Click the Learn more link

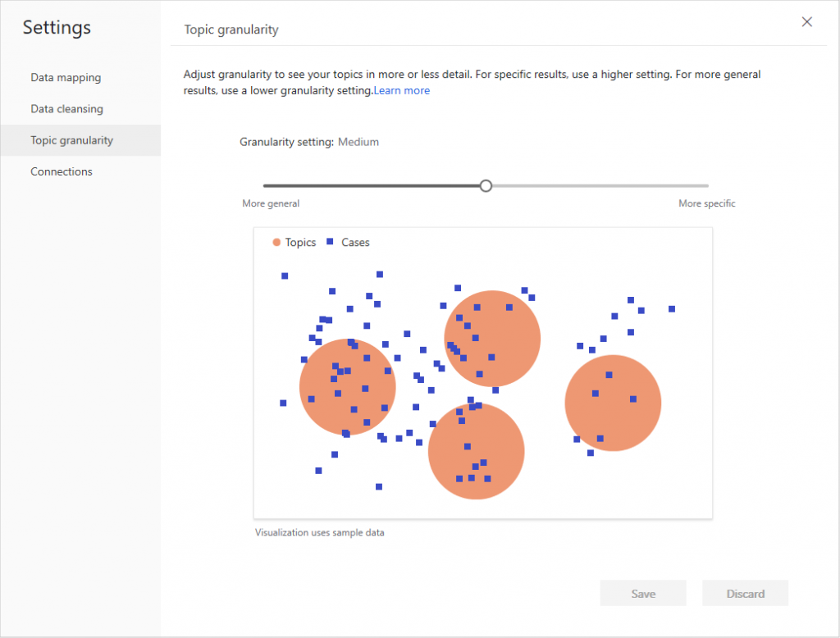pyautogui.click(x=401, y=90)
